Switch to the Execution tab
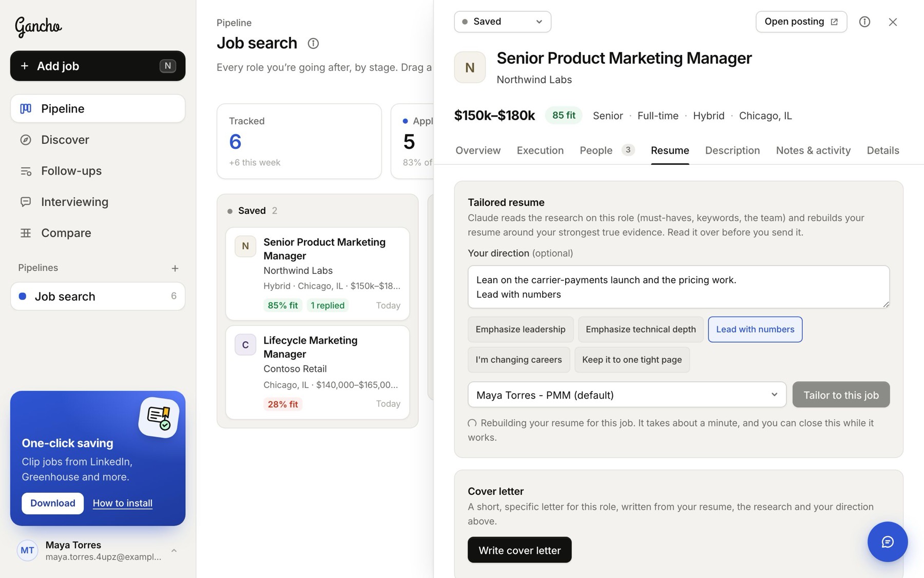Viewport: 924px width, 578px height. (x=540, y=151)
